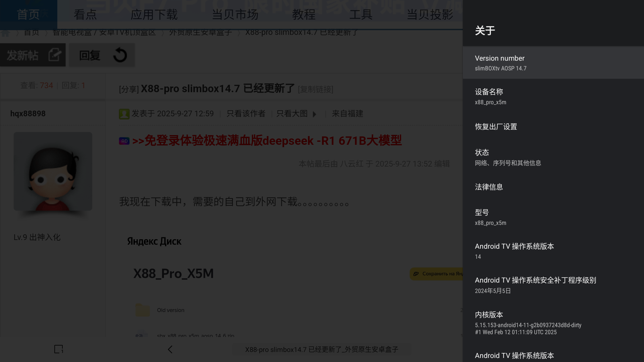Click 只看大图 link

click(x=292, y=114)
